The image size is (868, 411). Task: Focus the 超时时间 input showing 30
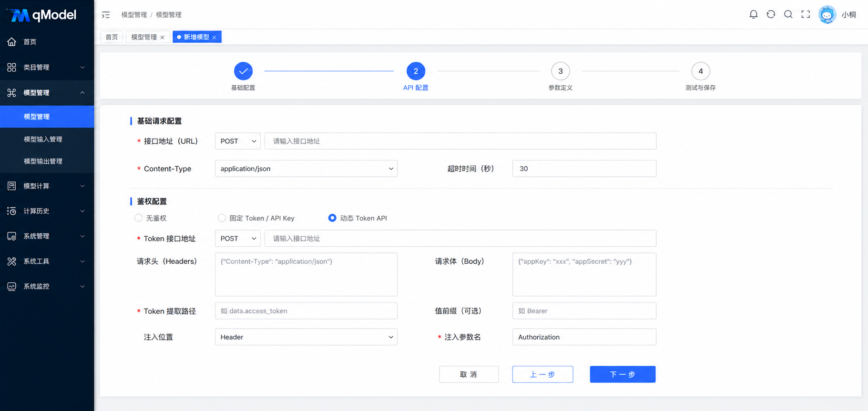584,169
